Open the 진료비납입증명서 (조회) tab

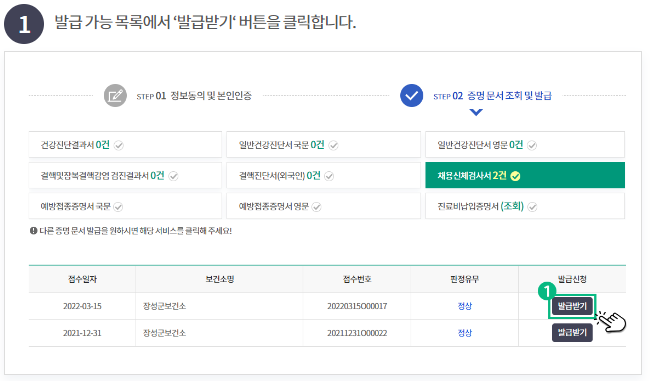525,206
